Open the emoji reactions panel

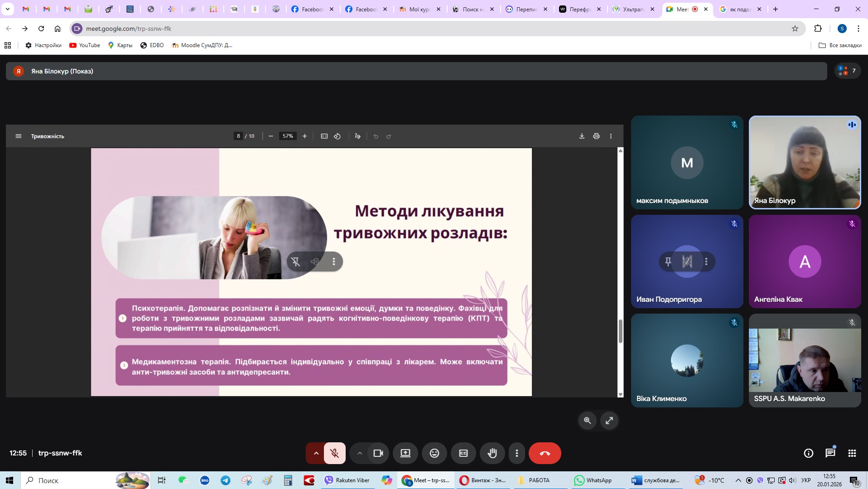click(x=434, y=453)
